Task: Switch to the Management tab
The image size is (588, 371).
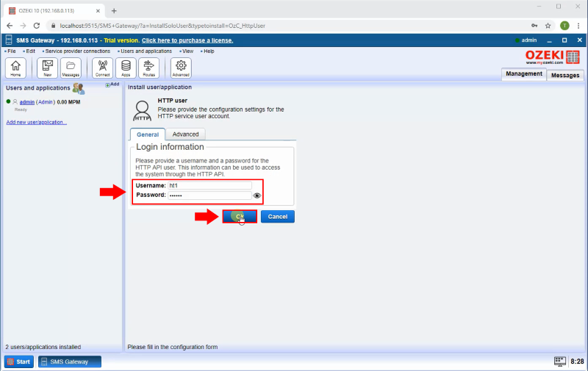Action: tap(524, 73)
